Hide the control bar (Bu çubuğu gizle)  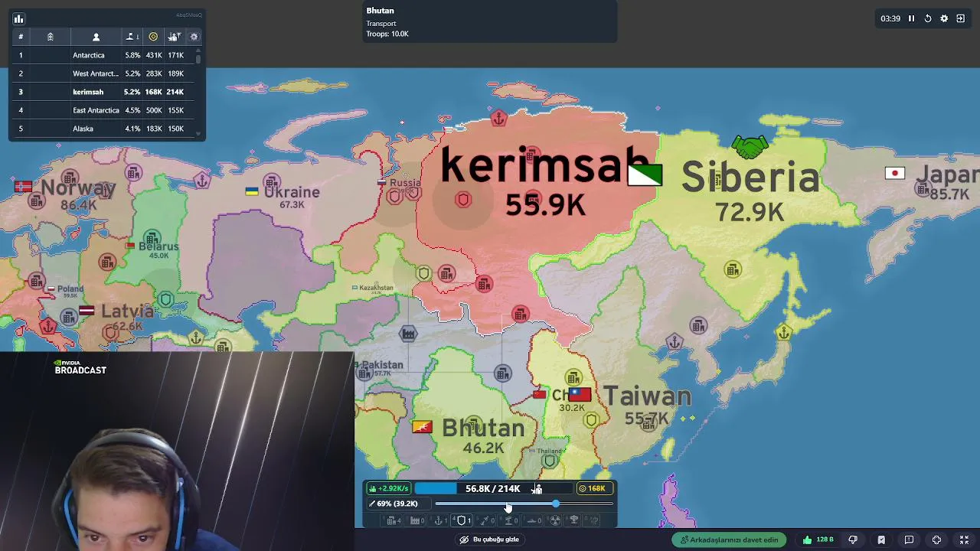click(488, 540)
